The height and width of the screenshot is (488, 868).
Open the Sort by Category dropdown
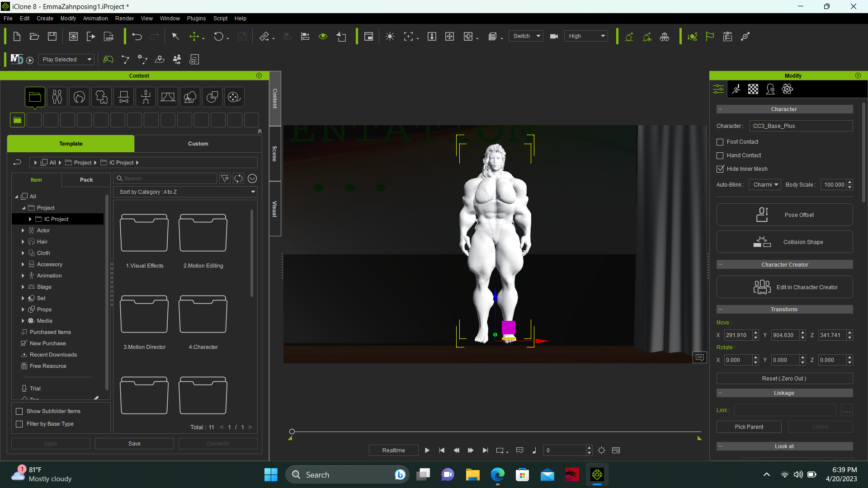tap(185, 192)
